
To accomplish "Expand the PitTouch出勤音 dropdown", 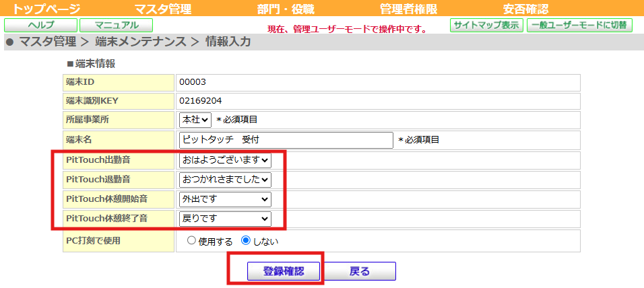I will click(x=225, y=160).
